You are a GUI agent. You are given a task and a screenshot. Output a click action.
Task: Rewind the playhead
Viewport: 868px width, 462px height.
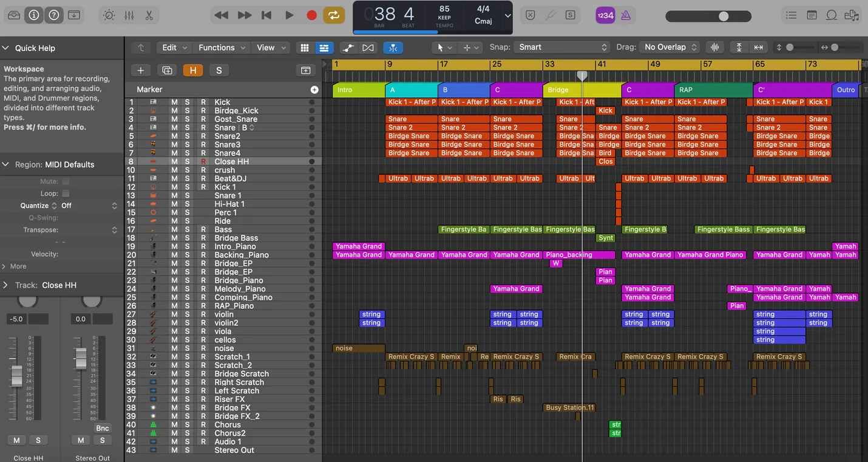click(222, 15)
